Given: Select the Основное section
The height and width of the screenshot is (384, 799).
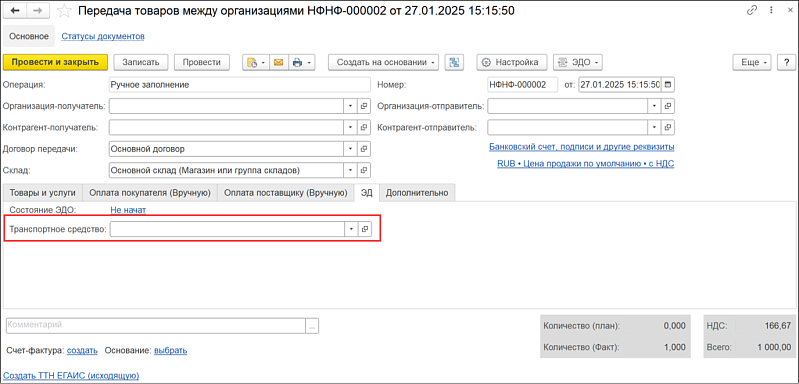Looking at the screenshot, I should (x=29, y=36).
